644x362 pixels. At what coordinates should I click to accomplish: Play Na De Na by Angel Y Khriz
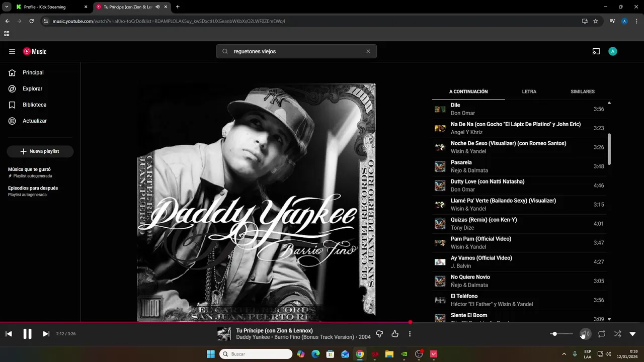[x=519, y=128]
